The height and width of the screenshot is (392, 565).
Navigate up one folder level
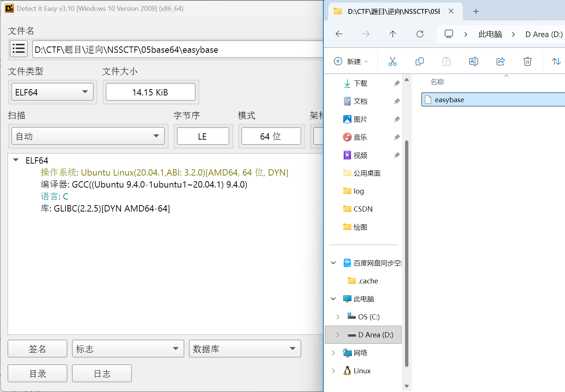tap(393, 34)
